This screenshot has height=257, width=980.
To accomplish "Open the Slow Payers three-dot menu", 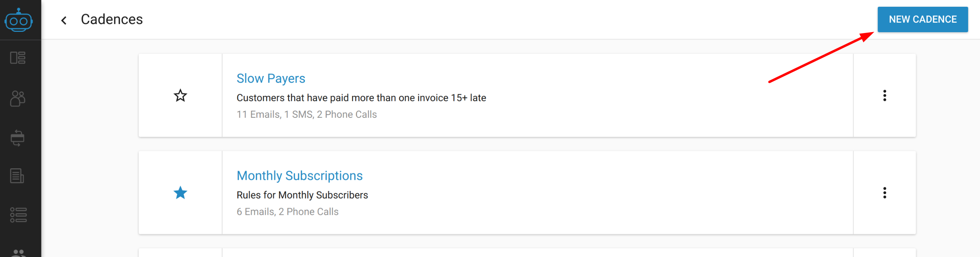I will (x=885, y=95).
